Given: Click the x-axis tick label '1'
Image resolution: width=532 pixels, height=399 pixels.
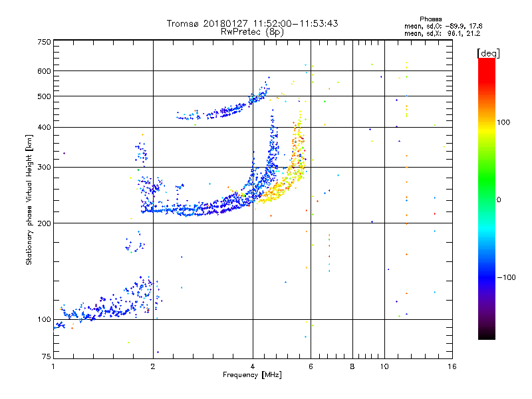Looking at the screenshot, I should (53, 366).
